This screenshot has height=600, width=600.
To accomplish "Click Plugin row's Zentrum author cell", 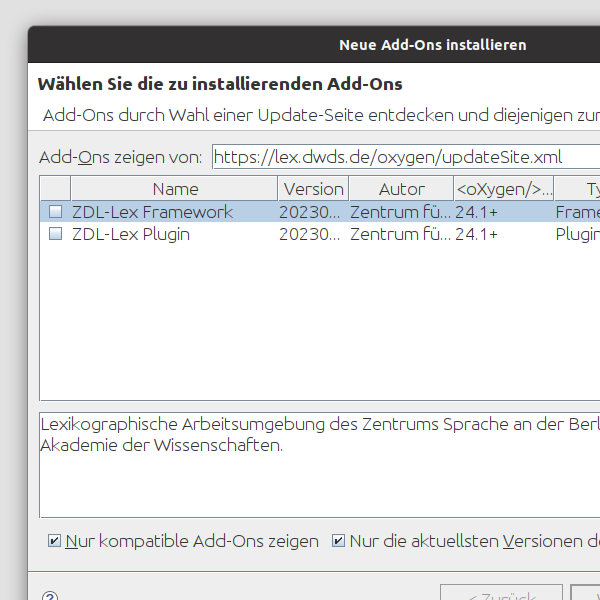I will 400,234.
